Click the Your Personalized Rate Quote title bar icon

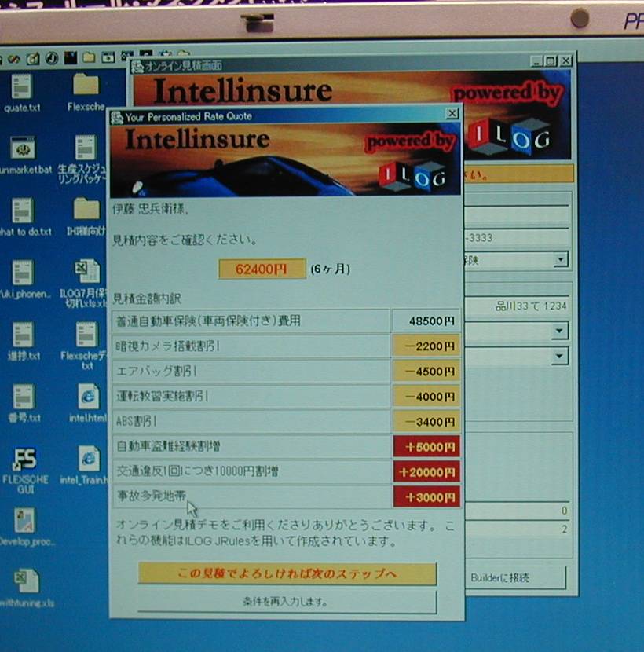point(117,118)
